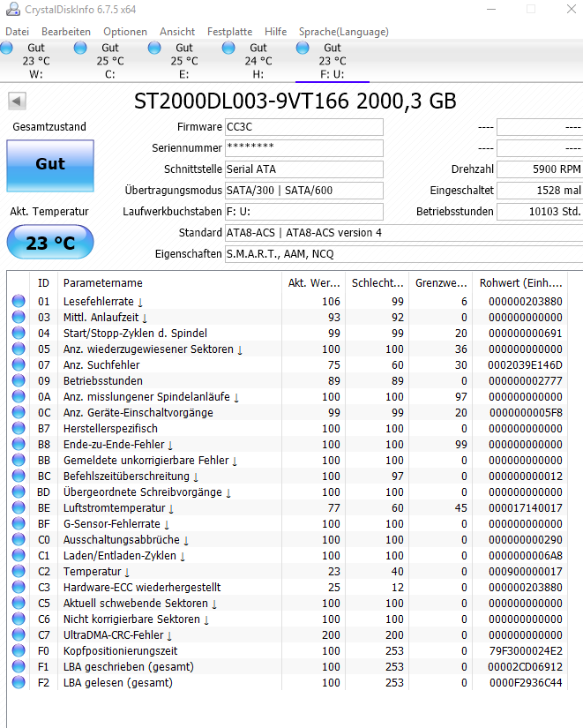
Task: Click status orb for UltraDMA-CRC-Fehler row
Action: (x=19, y=634)
